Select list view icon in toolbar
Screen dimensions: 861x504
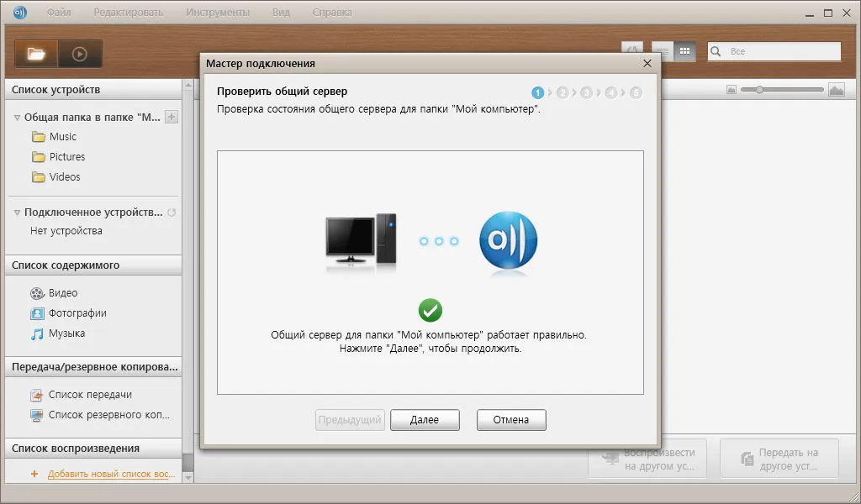click(x=663, y=51)
